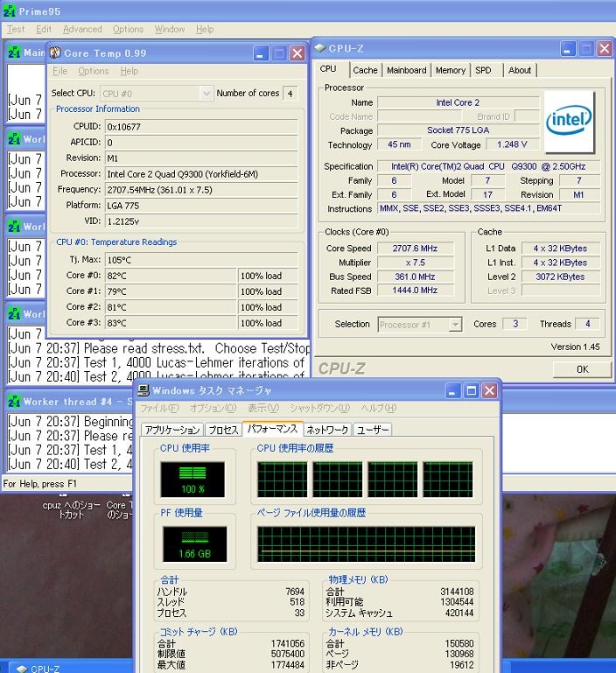Open the Advanced menu in Prime95
This screenshot has width=616, height=673.
82,29
